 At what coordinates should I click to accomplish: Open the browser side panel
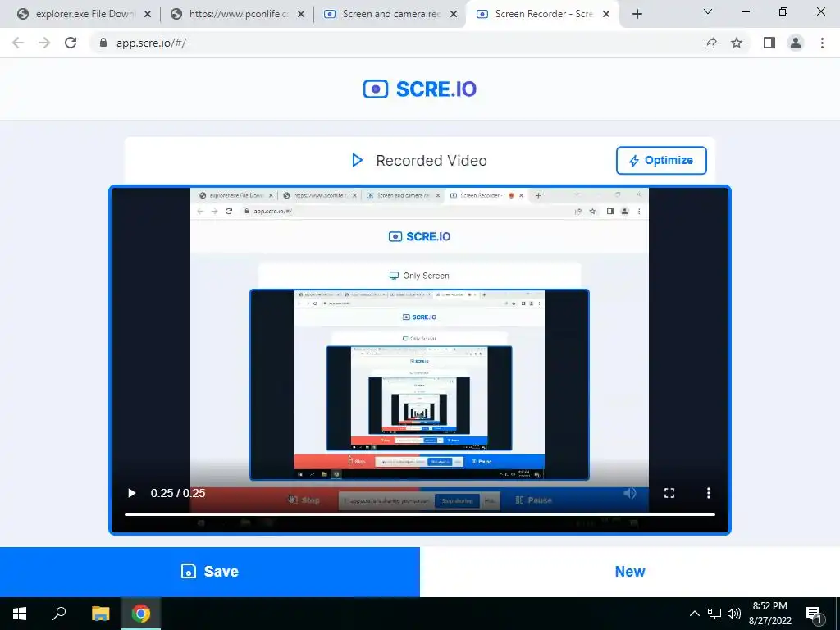click(769, 43)
